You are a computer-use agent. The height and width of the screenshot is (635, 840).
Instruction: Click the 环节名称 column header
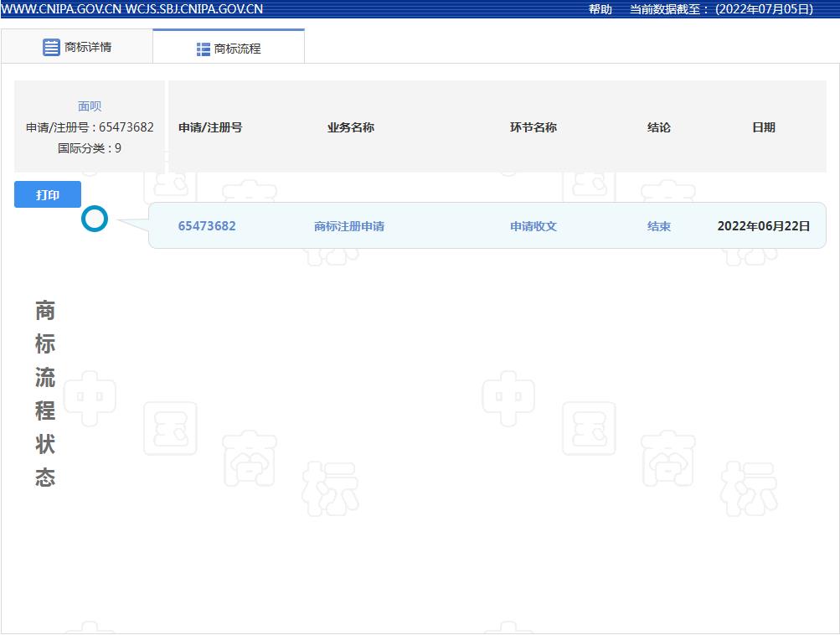click(533, 127)
